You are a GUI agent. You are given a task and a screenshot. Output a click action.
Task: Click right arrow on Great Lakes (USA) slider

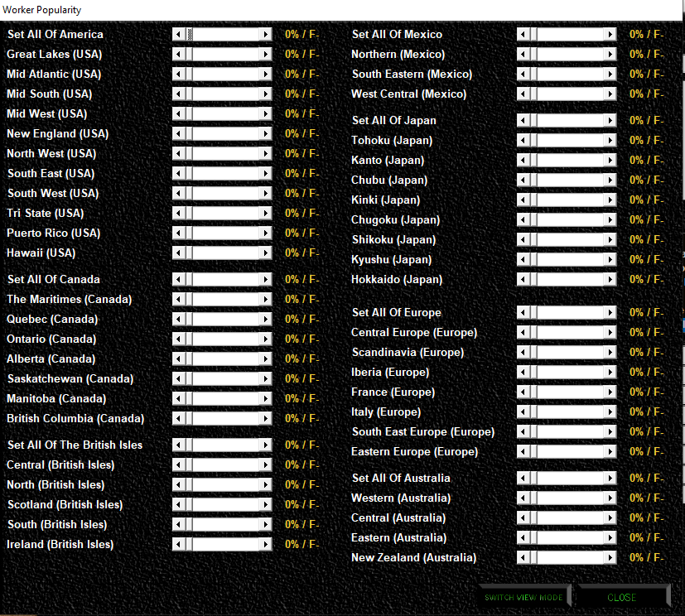266,55
